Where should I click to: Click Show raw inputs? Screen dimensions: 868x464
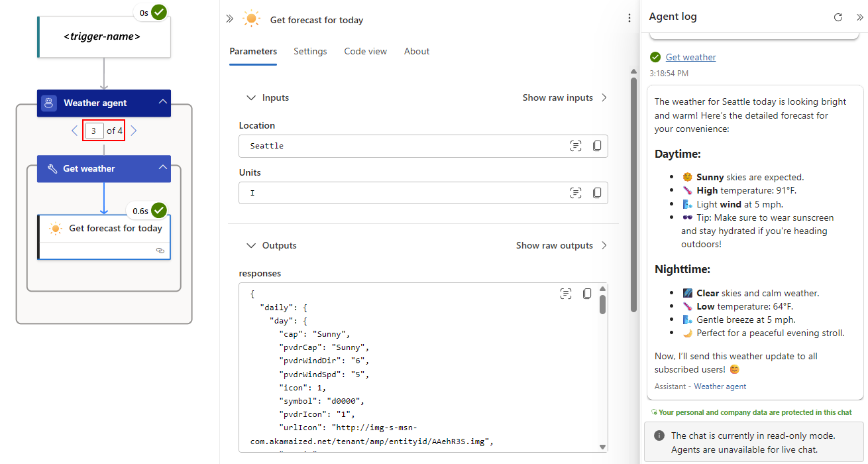565,98
